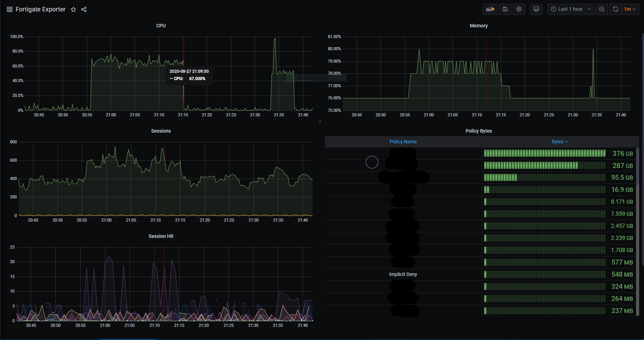
Task: Click the 95.5 GB bytes value
Action: pos(622,178)
